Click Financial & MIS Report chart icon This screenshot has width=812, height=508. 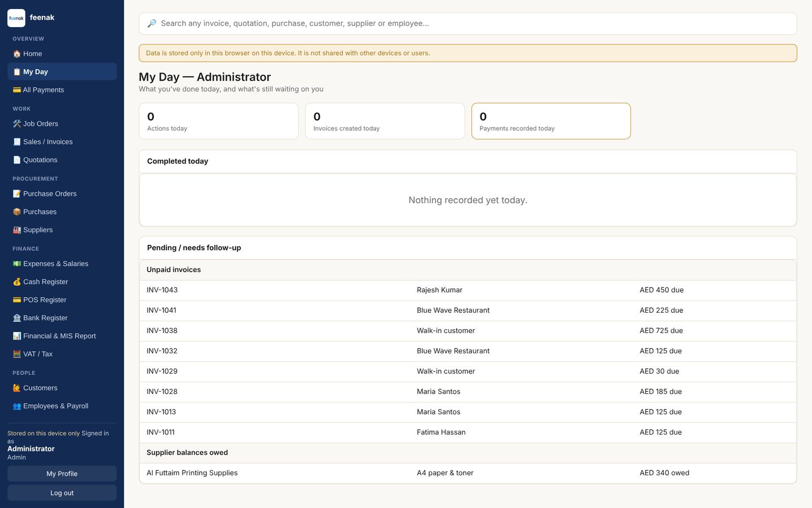coord(17,336)
